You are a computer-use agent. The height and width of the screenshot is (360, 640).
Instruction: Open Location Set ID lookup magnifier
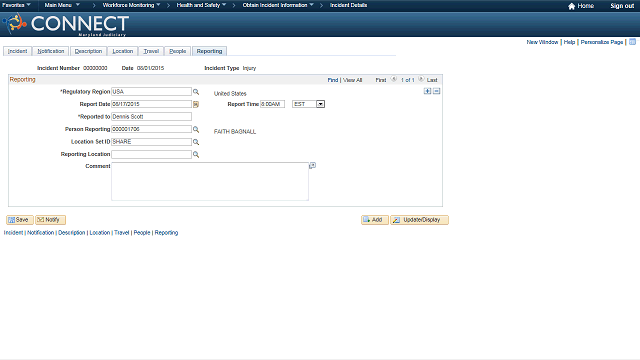point(196,142)
